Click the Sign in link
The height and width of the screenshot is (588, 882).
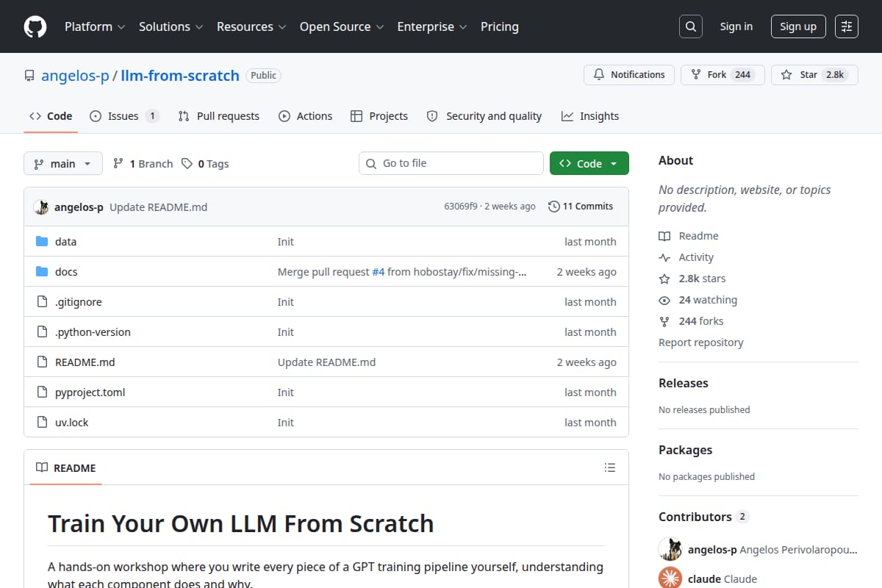[736, 26]
